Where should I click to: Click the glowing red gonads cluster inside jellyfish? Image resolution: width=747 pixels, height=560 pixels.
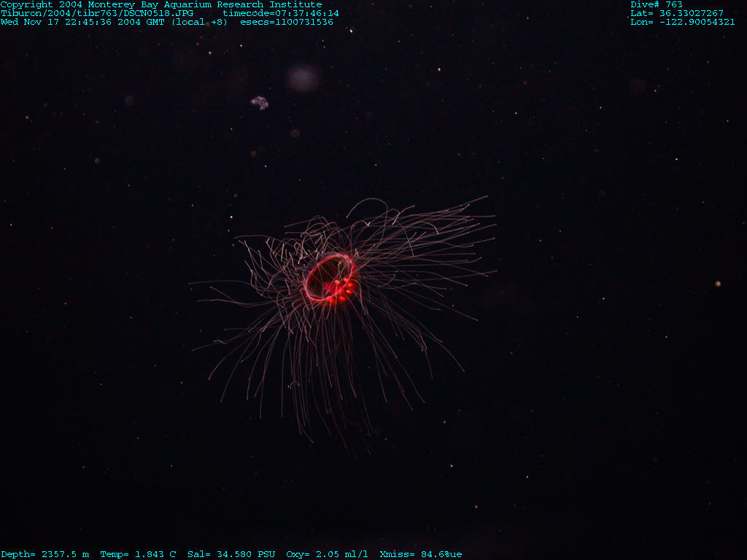(x=341, y=288)
